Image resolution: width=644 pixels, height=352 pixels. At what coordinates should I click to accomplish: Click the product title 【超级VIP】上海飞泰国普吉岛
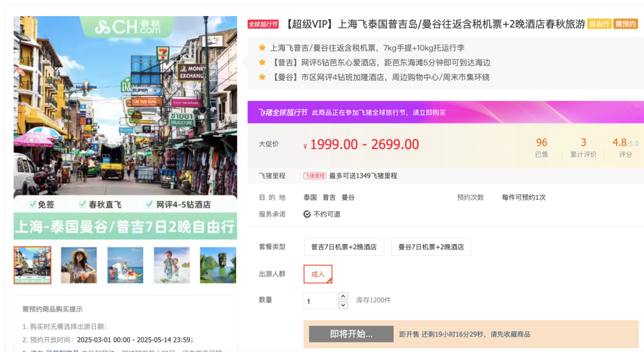tap(435, 24)
